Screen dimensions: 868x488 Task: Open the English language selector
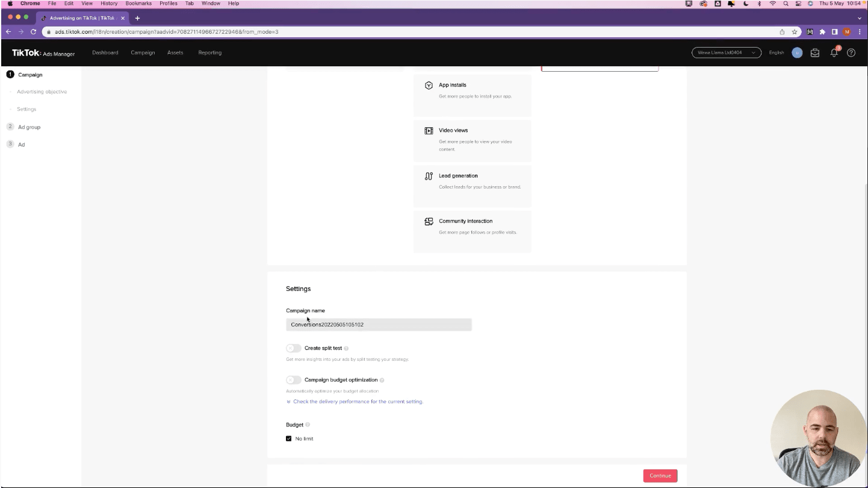(x=776, y=53)
